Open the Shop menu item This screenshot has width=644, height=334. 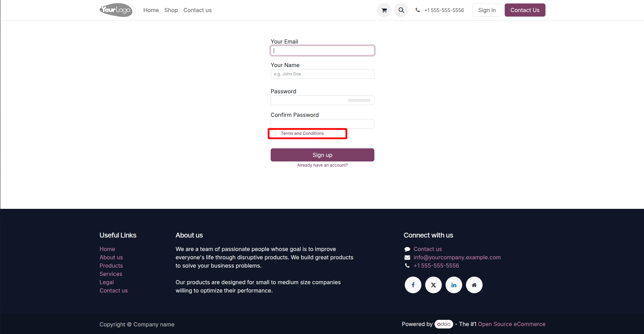pos(171,10)
